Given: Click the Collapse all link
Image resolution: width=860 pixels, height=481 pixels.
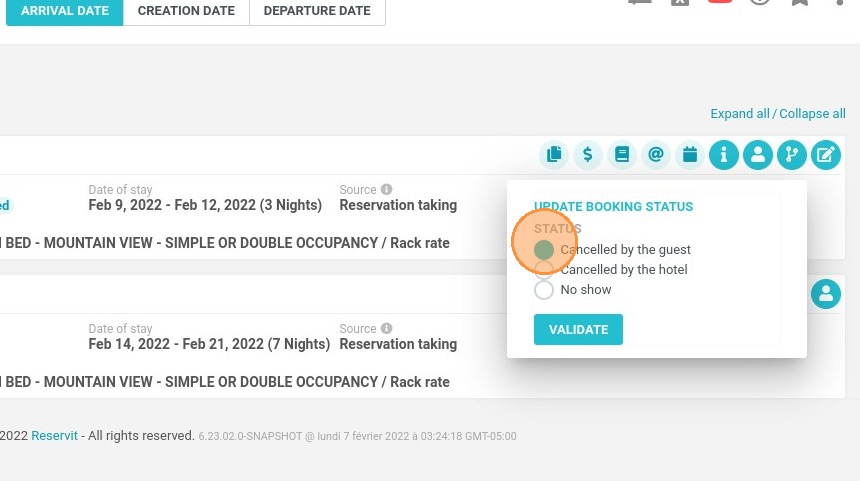Looking at the screenshot, I should (812, 114).
